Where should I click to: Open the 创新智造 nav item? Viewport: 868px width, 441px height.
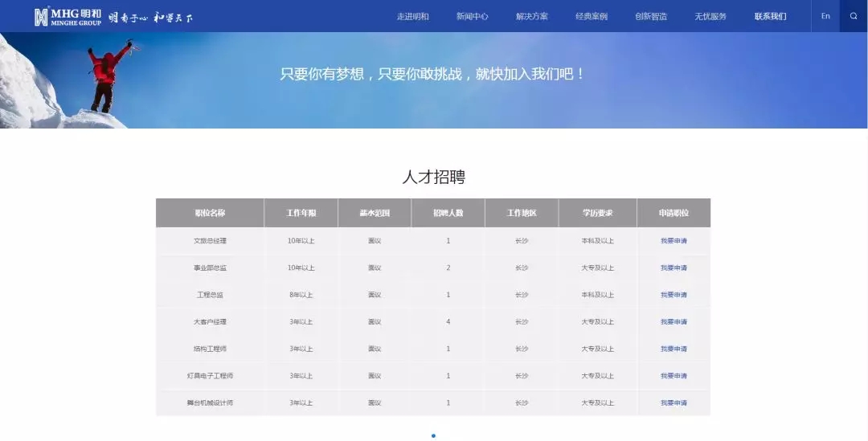[651, 16]
